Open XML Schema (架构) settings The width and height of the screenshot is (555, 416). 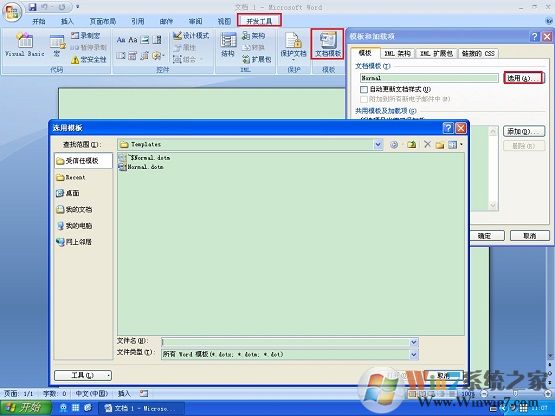click(253, 35)
